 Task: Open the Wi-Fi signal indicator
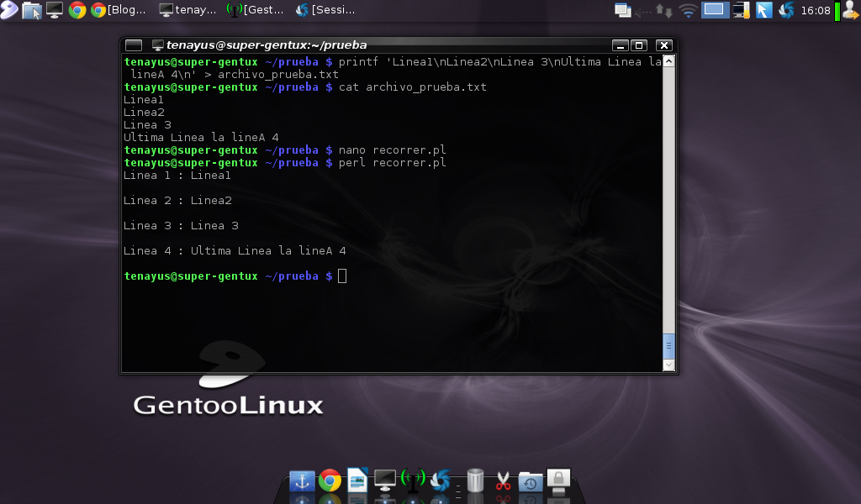pyautogui.click(x=688, y=11)
